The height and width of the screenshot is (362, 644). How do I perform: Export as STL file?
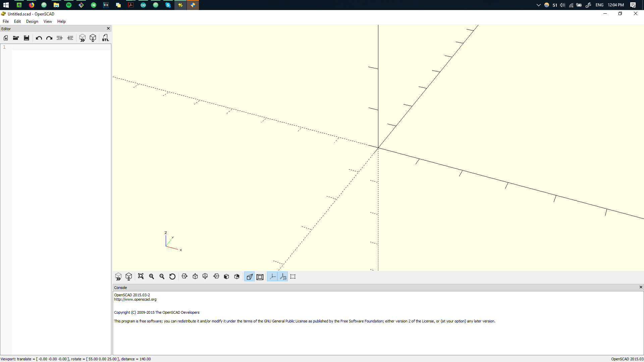[105, 38]
